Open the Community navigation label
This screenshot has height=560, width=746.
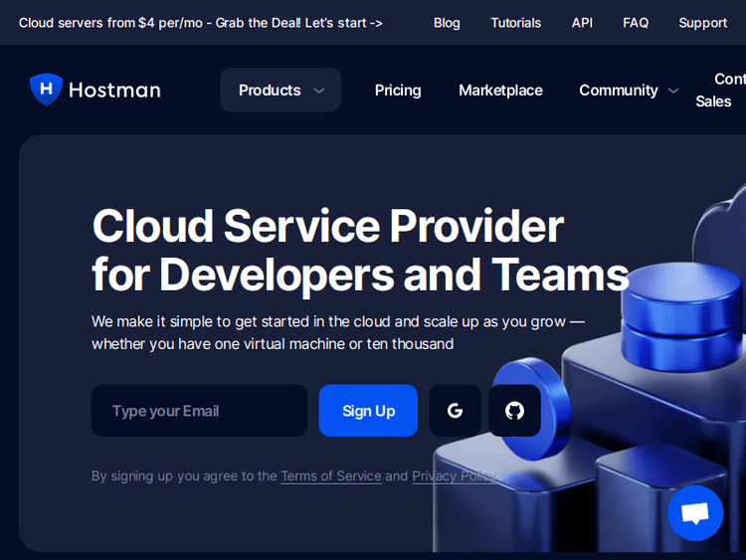[618, 91]
